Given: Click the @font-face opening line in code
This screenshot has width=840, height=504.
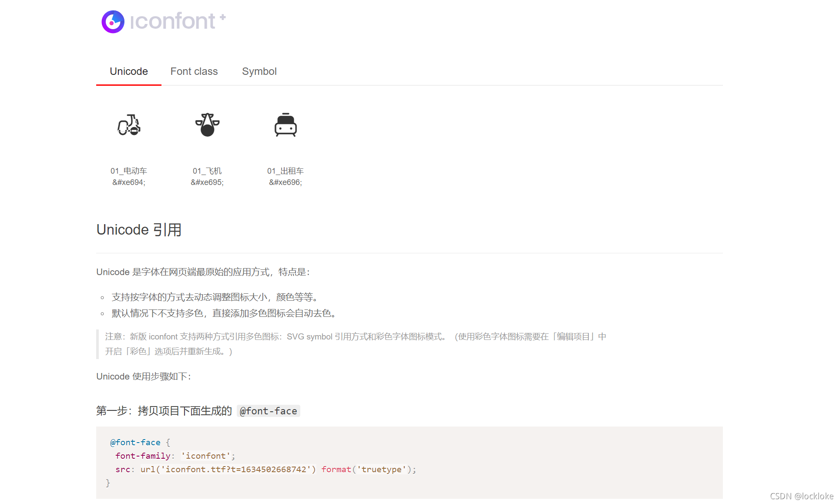Looking at the screenshot, I should pyautogui.click(x=140, y=442).
